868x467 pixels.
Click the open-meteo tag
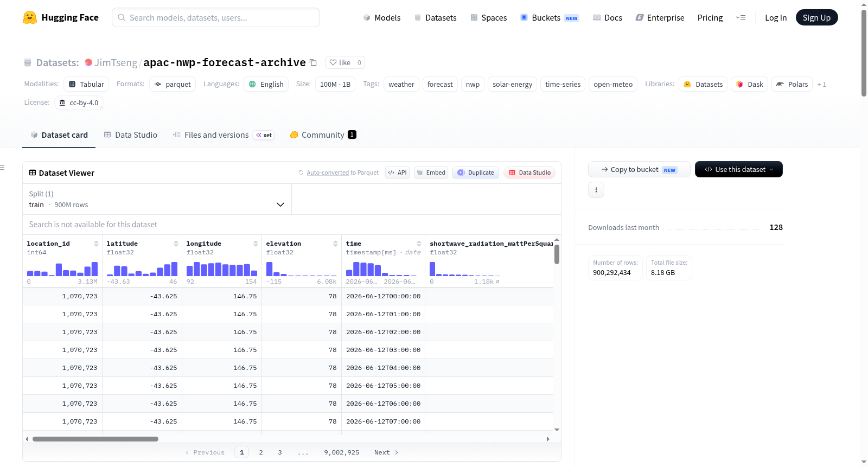click(x=613, y=84)
